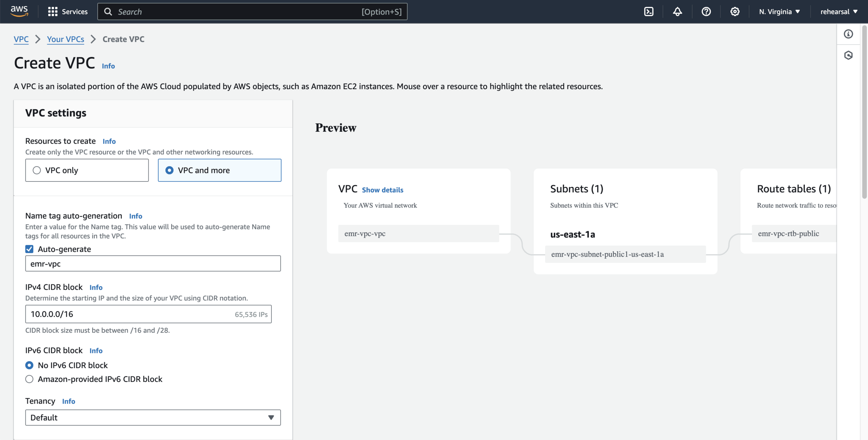The width and height of the screenshot is (868, 440).
Task: Open the Info link beside the Create VPC title
Action: (108, 66)
